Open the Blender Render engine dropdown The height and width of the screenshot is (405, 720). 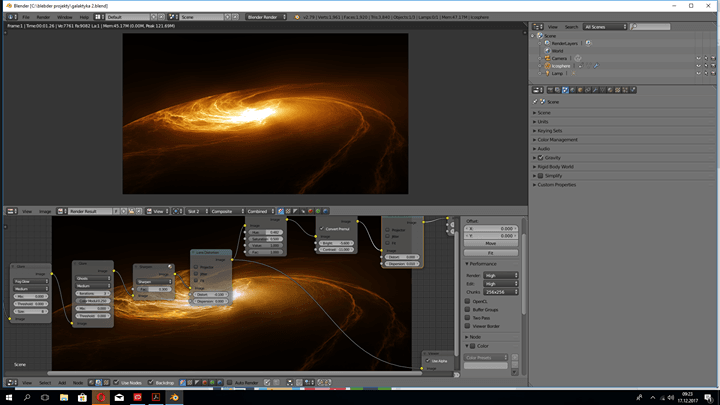[x=266, y=17]
